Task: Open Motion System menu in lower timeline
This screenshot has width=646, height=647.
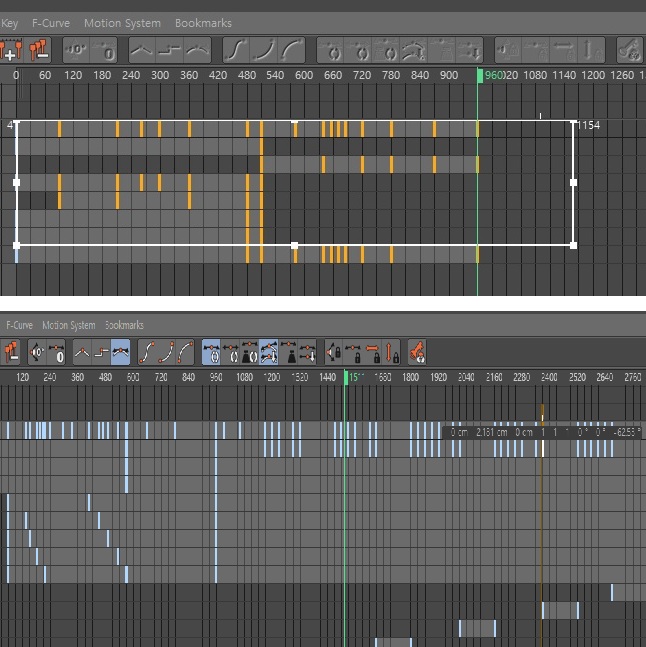Action: click(x=69, y=325)
